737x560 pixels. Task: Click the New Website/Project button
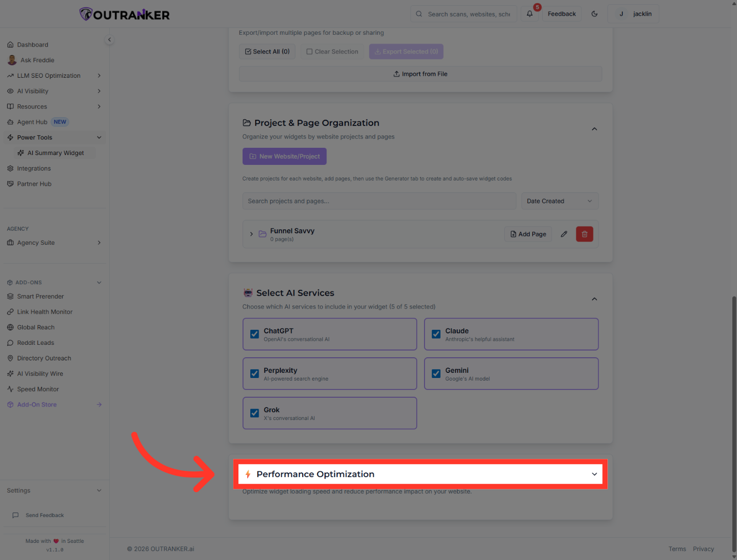pyautogui.click(x=284, y=156)
